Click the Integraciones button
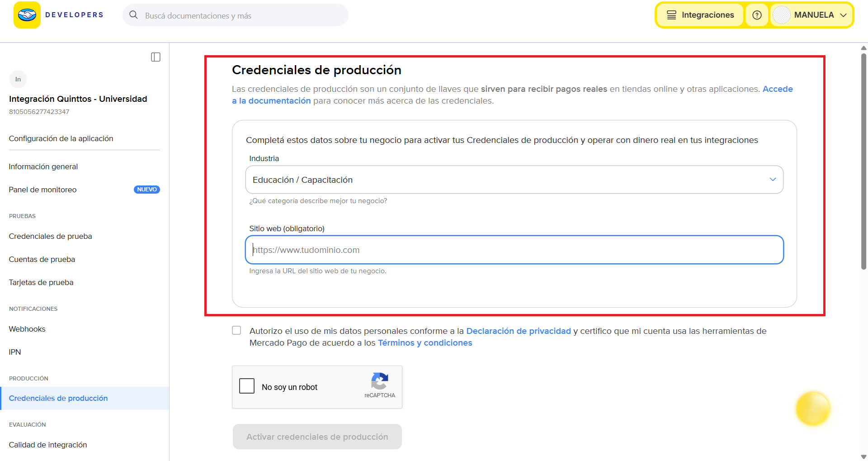Image resolution: width=868 pixels, height=461 pixels. (x=700, y=15)
